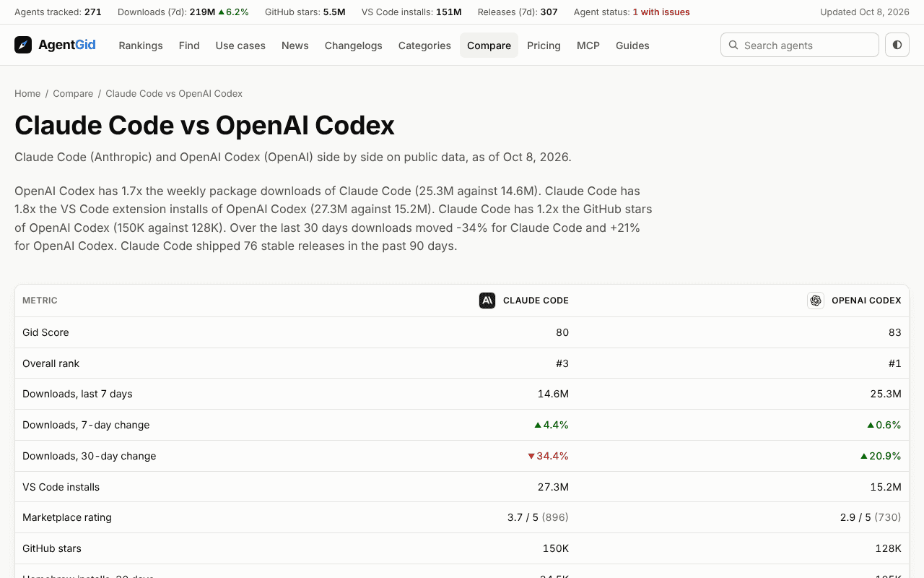Open the Pricing page

544,45
